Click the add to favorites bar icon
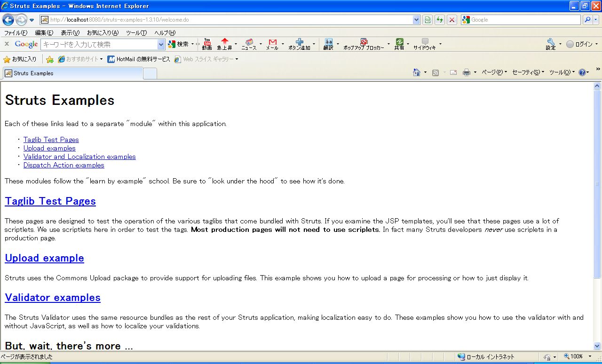 pyautogui.click(x=49, y=59)
